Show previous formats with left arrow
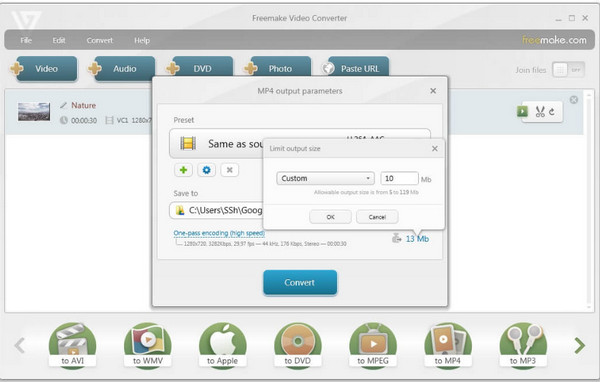The height and width of the screenshot is (382, 600). [x=20, y=345]
